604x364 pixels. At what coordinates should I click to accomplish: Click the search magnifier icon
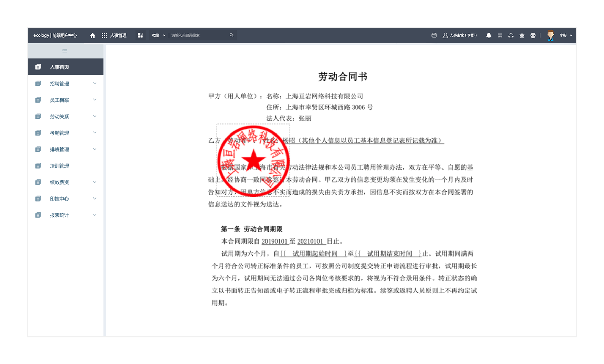[x=231, y=35]
